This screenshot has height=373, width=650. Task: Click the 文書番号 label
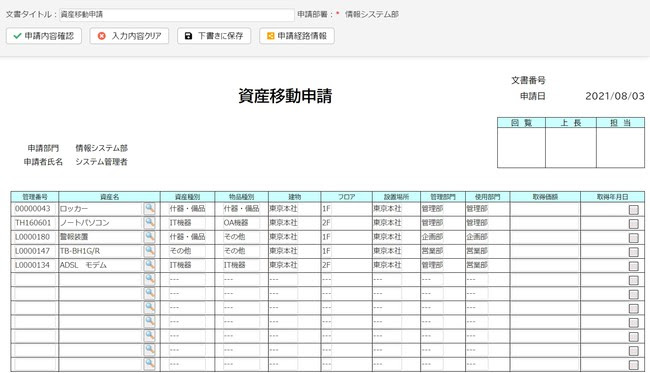[x=528, y=80]
